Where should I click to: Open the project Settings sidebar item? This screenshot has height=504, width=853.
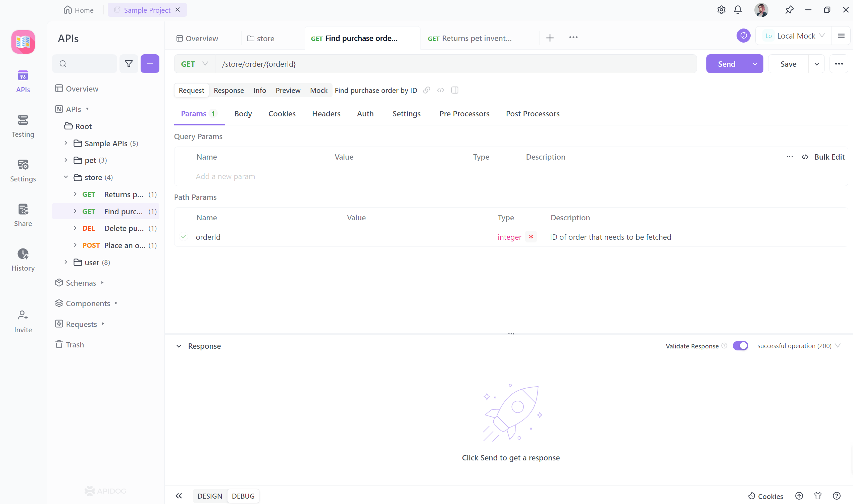pyautogui.click(x=23, y=170)
